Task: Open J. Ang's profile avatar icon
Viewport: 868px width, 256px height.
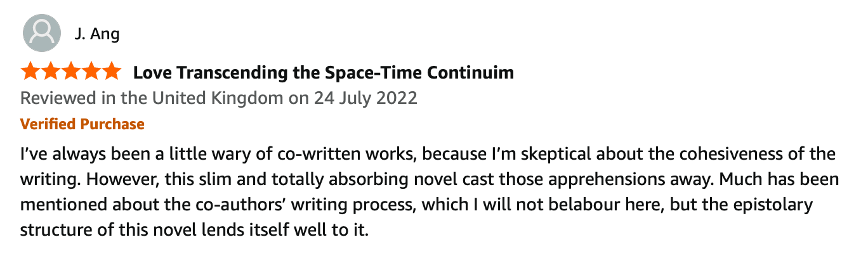Action: coord(42,32)
